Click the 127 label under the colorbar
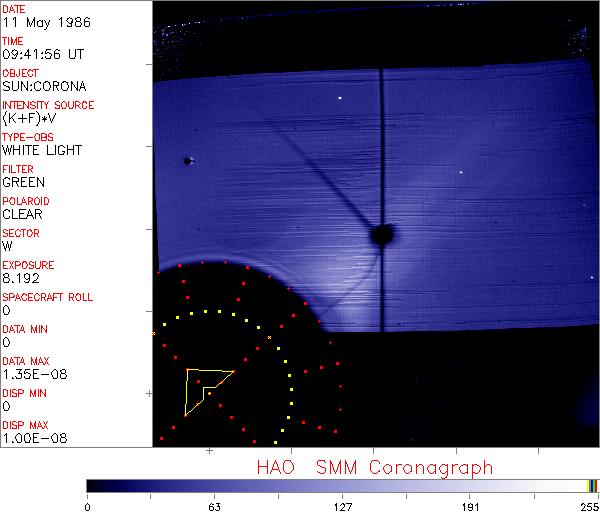This screenshot has width=600, height=512. (x=342, y=505)
